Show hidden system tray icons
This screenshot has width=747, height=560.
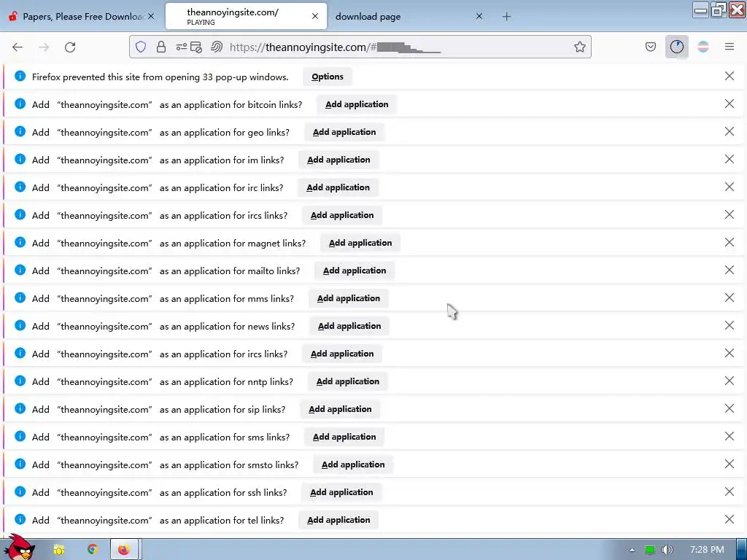coord(632,550)
